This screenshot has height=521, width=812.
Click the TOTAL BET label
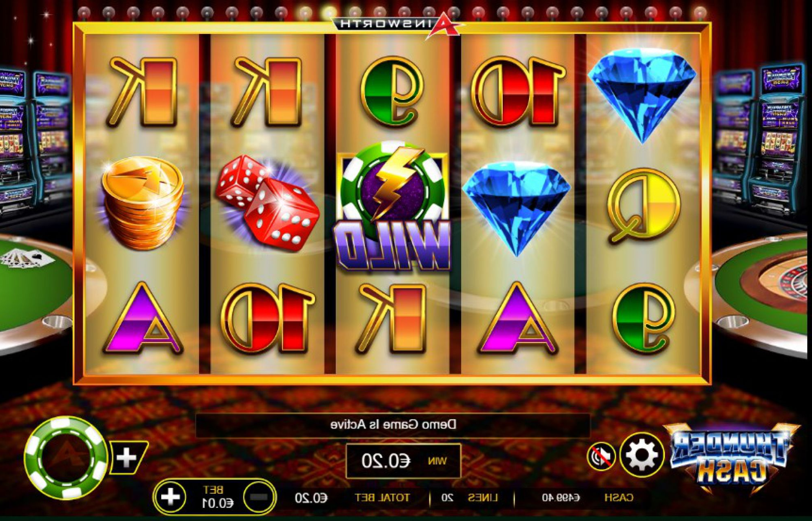point(382,497)
